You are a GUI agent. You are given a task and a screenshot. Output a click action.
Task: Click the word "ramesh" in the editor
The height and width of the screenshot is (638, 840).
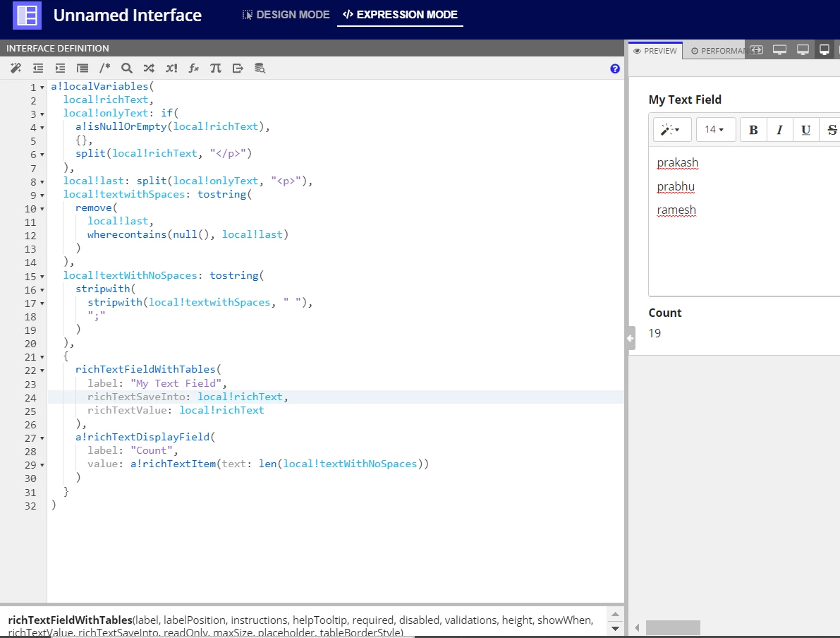pyautogui.click(x=676, y=210)
